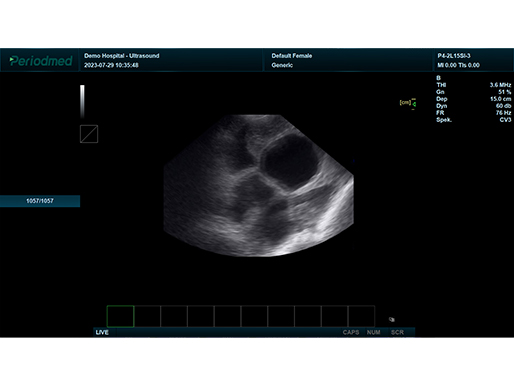
Task: Click the grayscale brightness bar
Action: 82,101
